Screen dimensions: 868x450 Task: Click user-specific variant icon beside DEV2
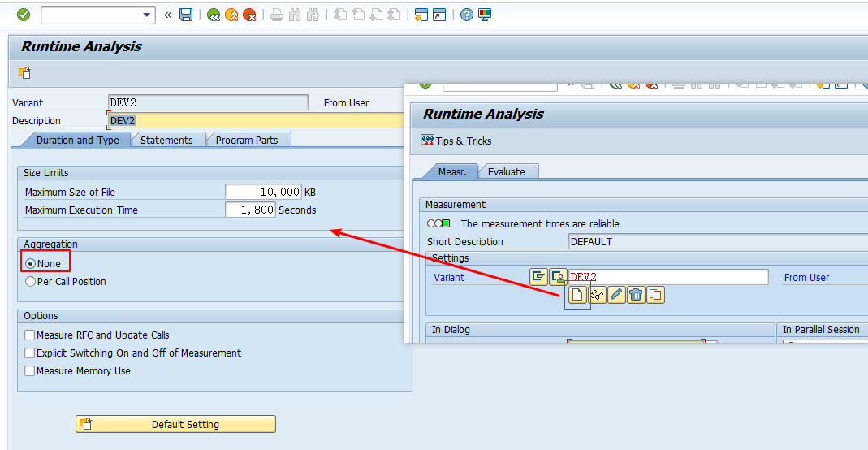pyautogui.click(x=558, y=277)
